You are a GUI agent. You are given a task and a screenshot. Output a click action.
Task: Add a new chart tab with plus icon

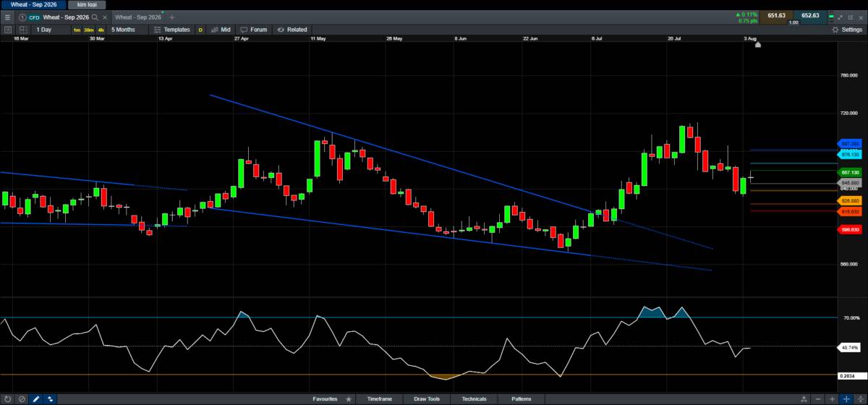click(x=172, y=17)
